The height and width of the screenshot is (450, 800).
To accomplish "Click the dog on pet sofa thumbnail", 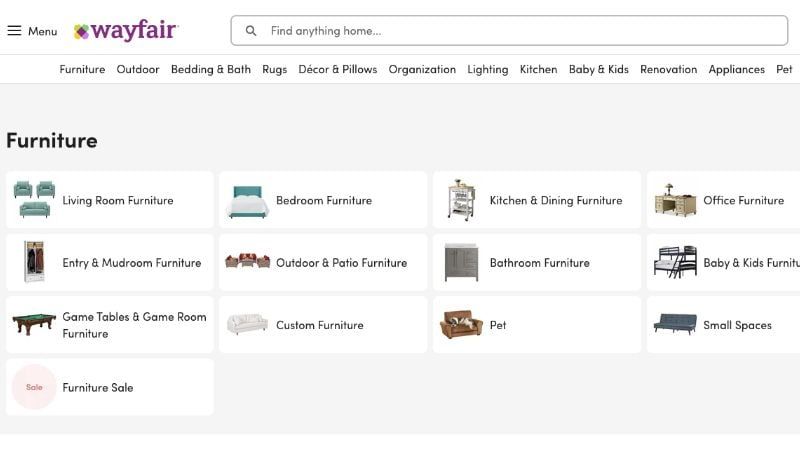I will (461, 324).
